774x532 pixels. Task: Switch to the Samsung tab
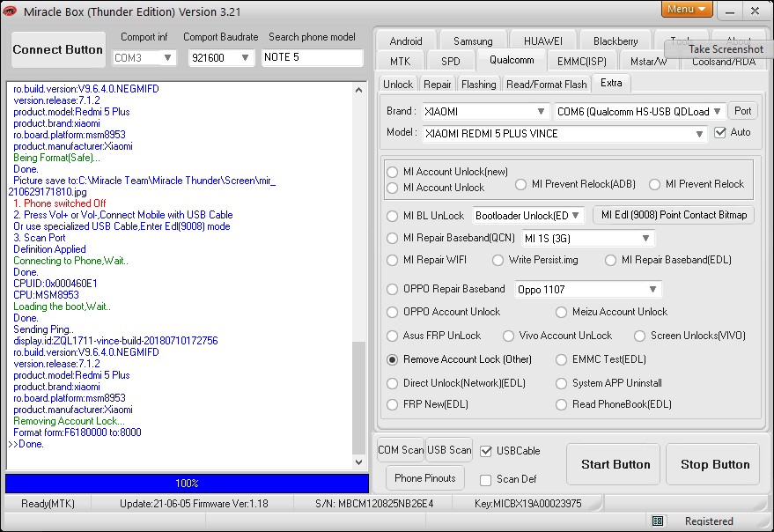tap(473, 41)
